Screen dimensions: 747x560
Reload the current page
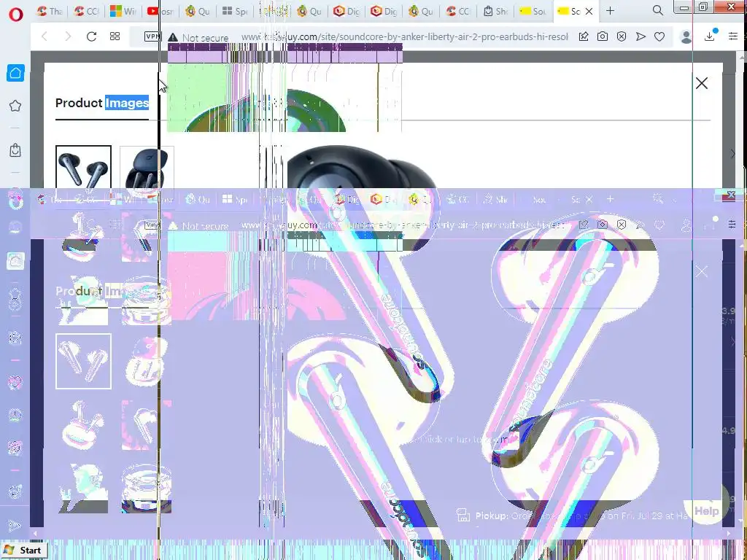coord(91,36)
